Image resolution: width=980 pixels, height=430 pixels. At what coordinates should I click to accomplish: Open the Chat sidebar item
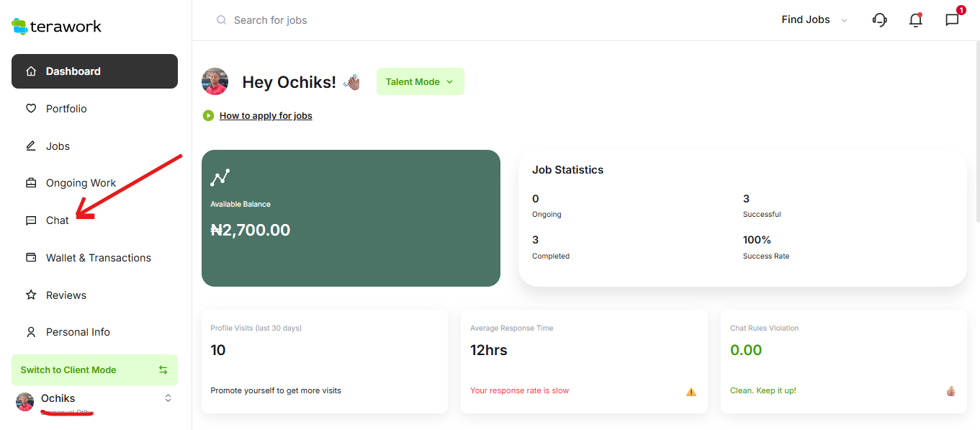57,220
